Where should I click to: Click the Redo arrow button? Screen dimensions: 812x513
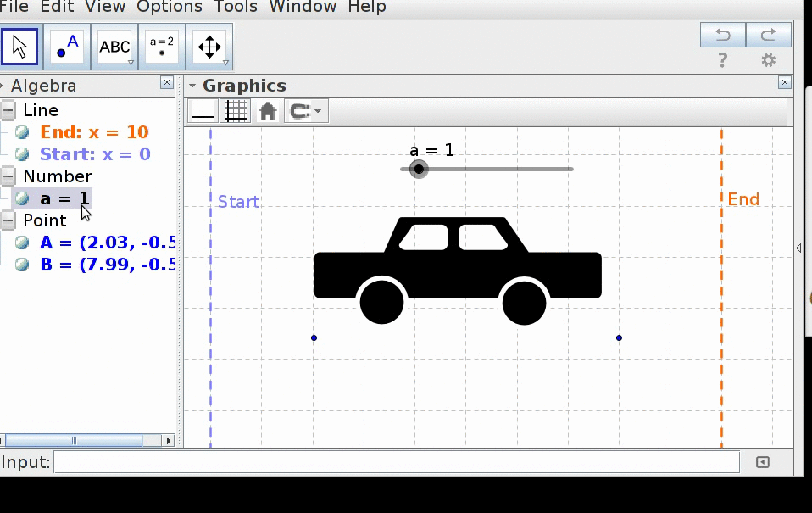[x=769, y=35]
